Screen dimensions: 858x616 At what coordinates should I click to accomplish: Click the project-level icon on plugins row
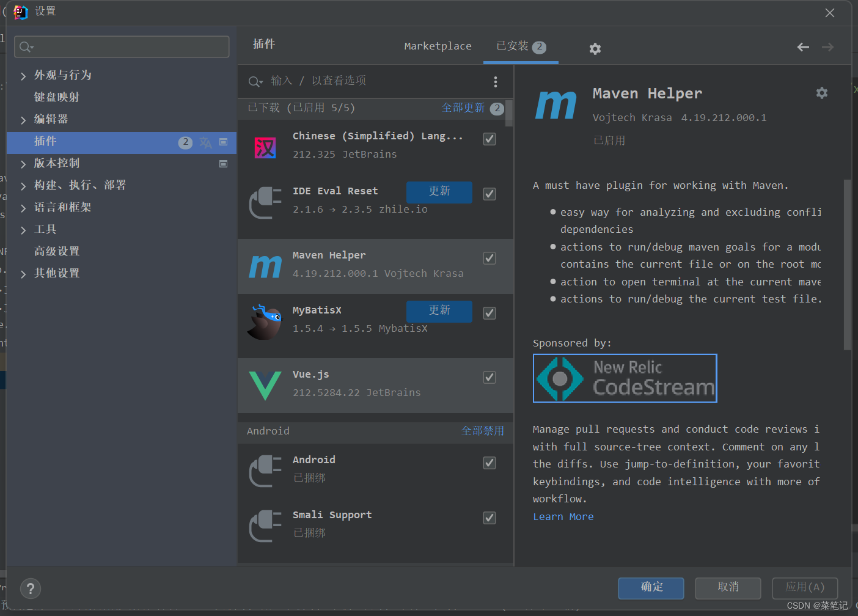224,142
